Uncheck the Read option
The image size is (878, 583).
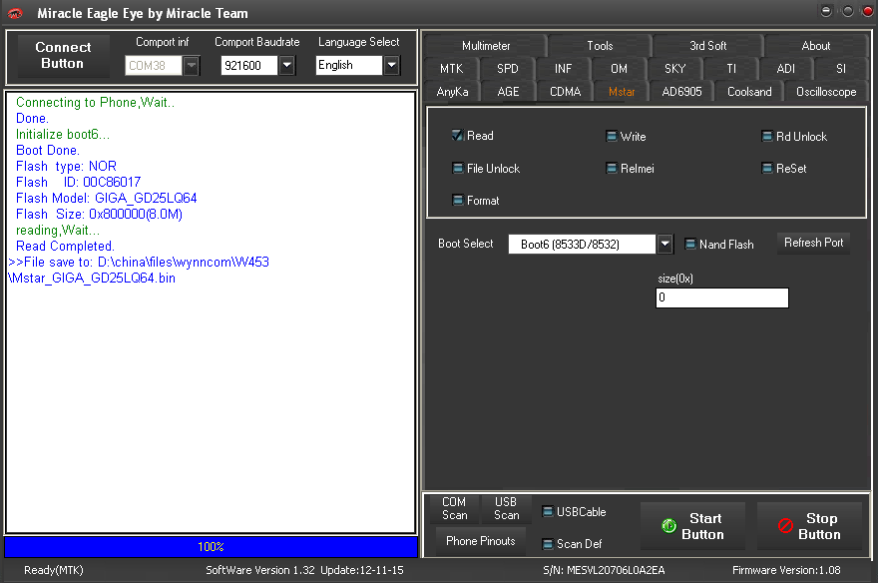click(x=457, y=136)
